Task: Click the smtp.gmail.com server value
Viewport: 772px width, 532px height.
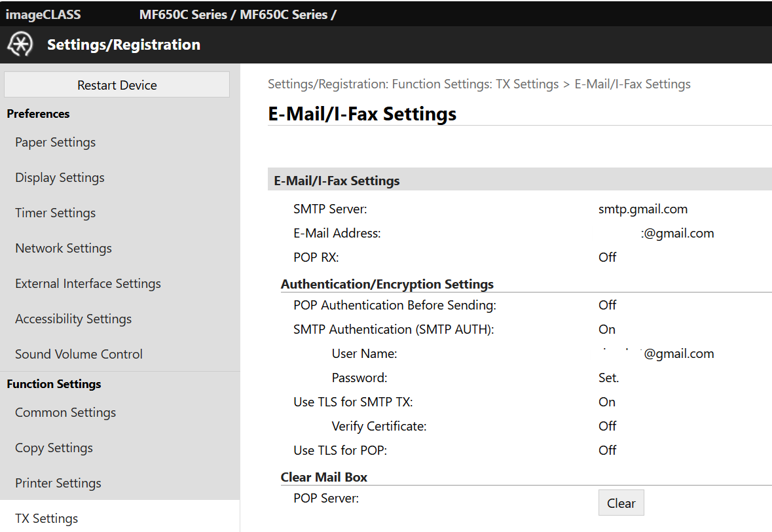Action: tap(642, 209)
